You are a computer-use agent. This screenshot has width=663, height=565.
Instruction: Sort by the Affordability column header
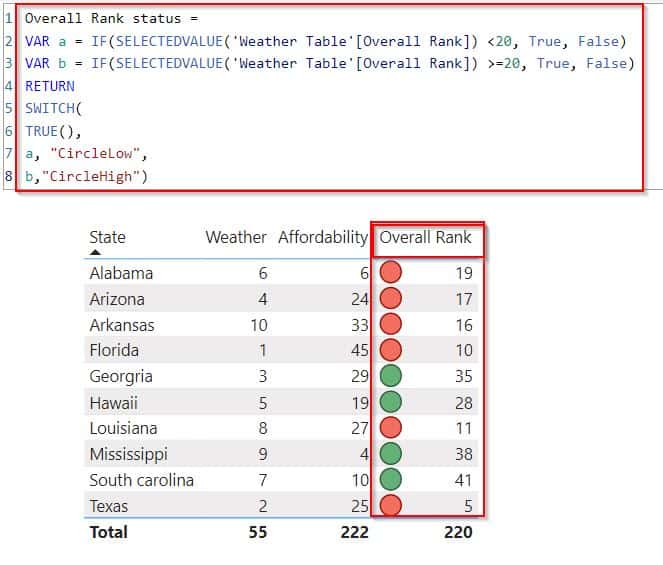click(323, 237)
